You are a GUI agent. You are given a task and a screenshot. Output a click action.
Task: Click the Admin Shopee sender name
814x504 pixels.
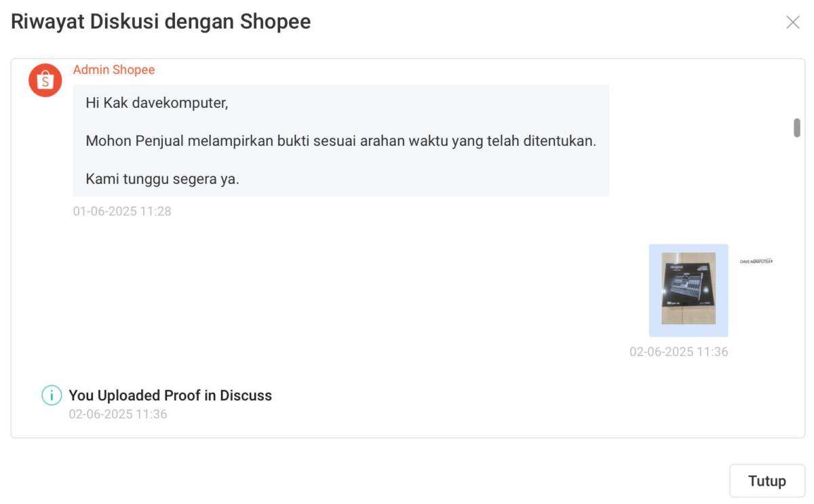tap(114, 70)
